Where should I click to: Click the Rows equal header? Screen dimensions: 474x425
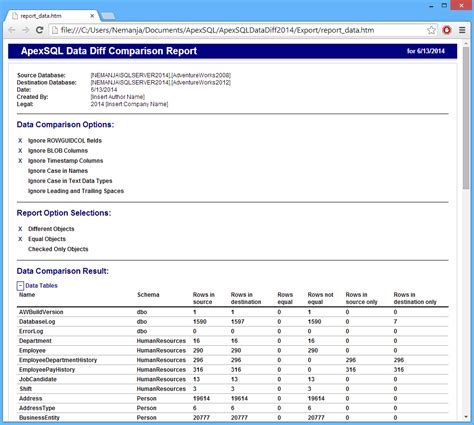pyautogui.click(x=285, y=298)
